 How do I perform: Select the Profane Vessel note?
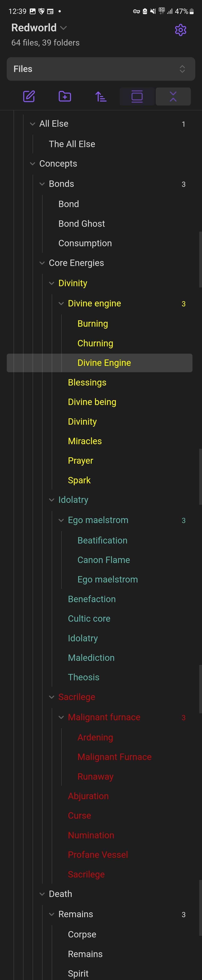98,854
